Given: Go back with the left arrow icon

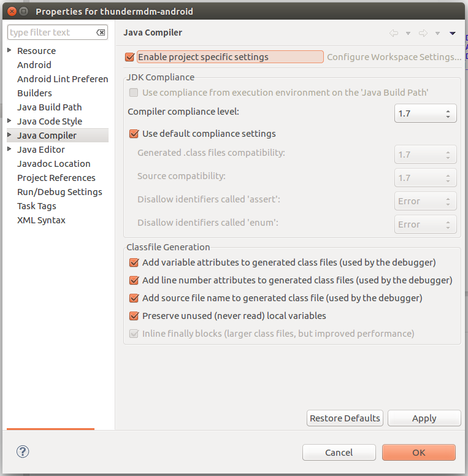Looking at the screenshot, I should (x=394, y=33).
